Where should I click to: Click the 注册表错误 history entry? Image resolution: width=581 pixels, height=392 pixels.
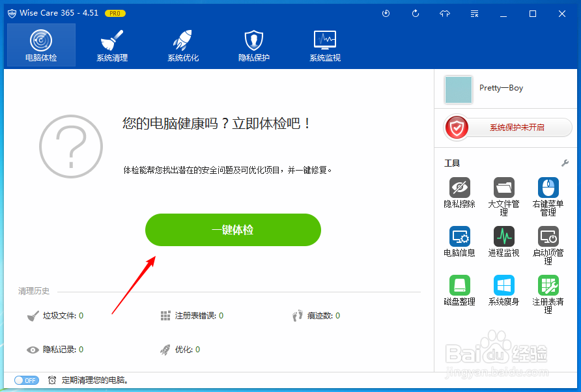pyautogui.click(x=192, y=316)
